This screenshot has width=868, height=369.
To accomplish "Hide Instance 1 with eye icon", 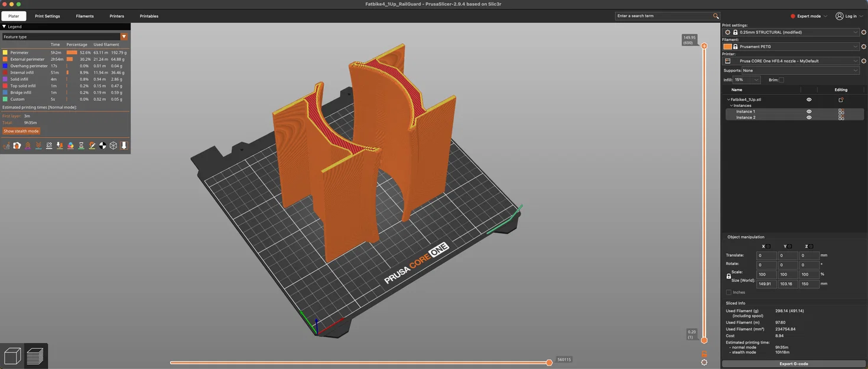I will click(x=809, y=112).
